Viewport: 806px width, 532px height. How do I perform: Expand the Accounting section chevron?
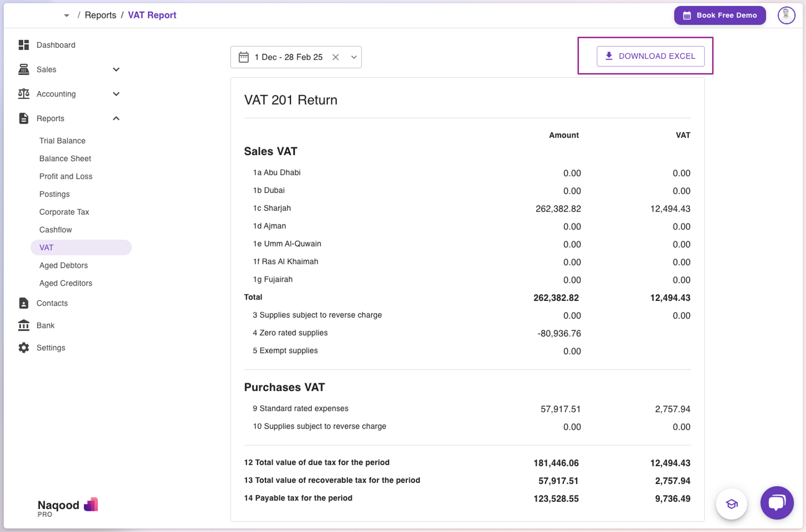[x=116, y=94]
